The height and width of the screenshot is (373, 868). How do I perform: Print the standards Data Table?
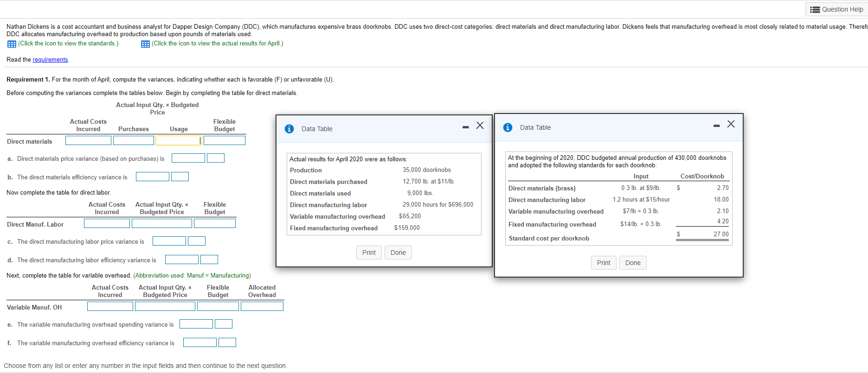[x=604, y=263]
